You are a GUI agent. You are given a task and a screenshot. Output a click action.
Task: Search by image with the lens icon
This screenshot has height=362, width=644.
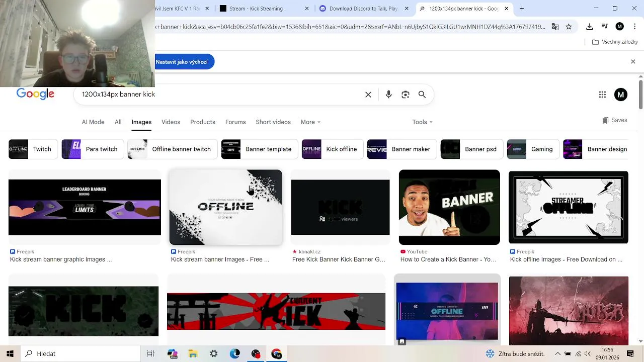pos(405,95)
